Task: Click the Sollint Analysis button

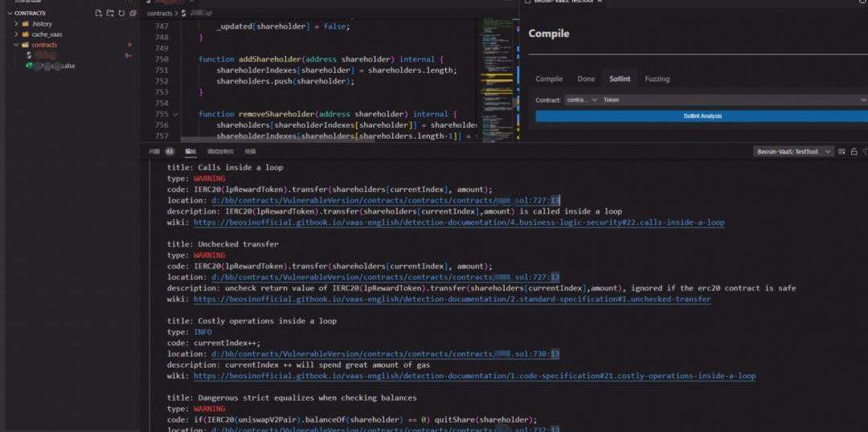Action: pyautogui.click(x=702, y=116)
